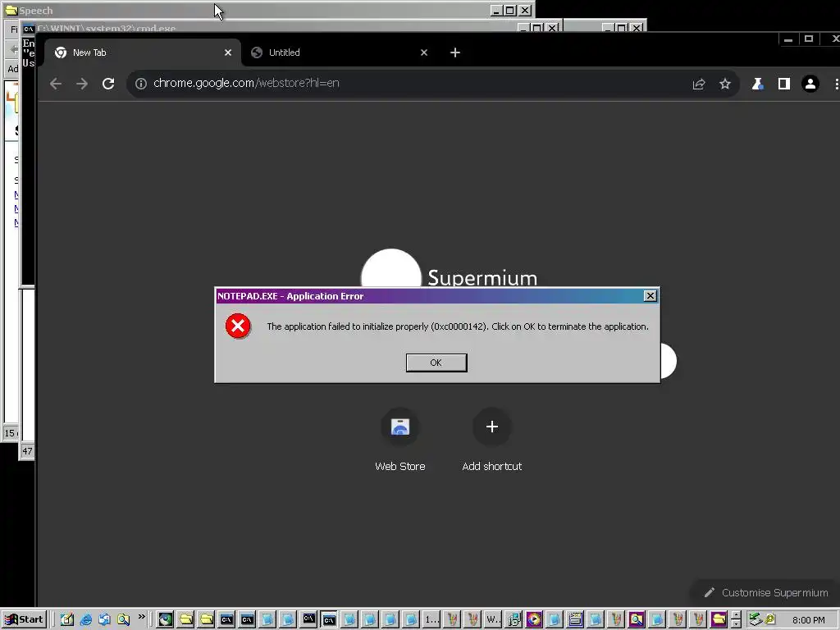Open the network computers taskbar button
The height and width of the screenshot is (630, 840).
pyautogui.click(x=514, y=620)
